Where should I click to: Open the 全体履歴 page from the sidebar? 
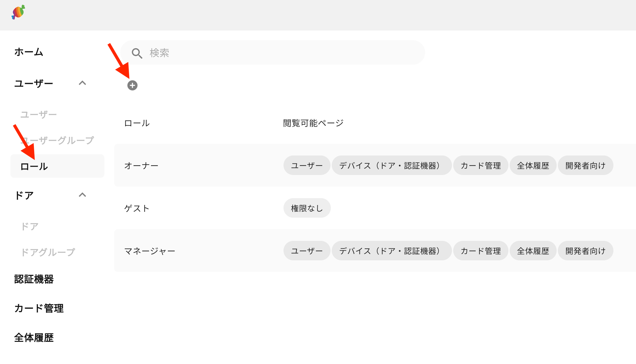34,337
